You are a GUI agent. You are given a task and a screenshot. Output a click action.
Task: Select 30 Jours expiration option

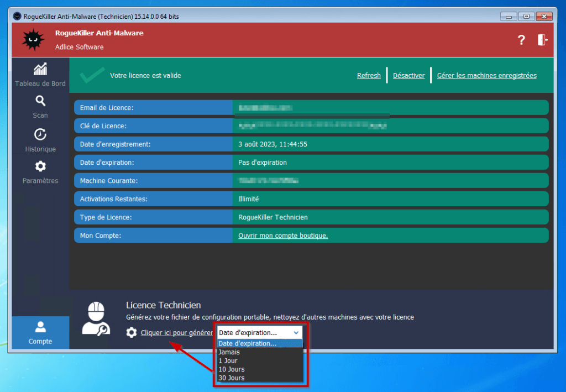[232, 378]
